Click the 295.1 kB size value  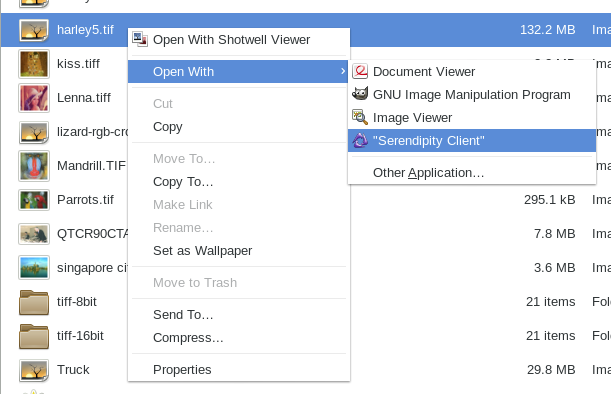(549, 200)
